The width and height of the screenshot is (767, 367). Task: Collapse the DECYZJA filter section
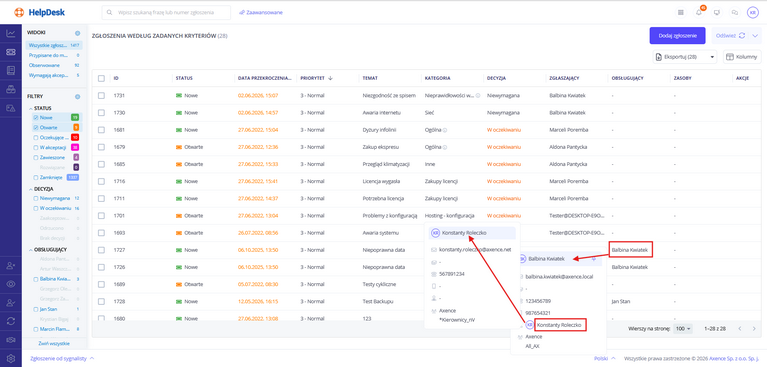pos(30,188)
